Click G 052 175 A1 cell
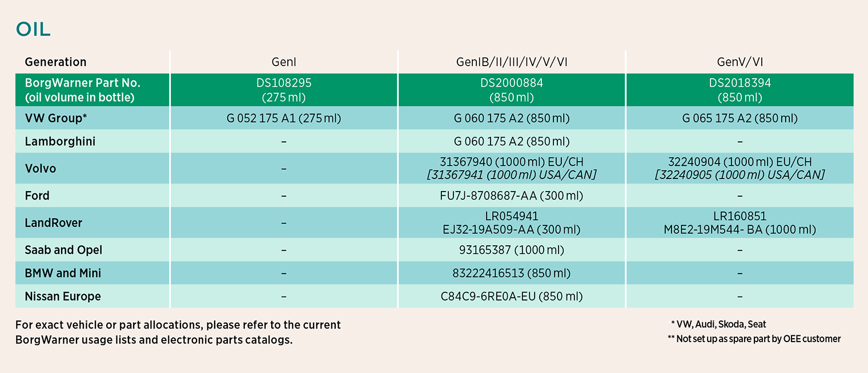Image resolution: width=868 pixels, height=373 pixels. pyautogui.click(x=284, y=119)
